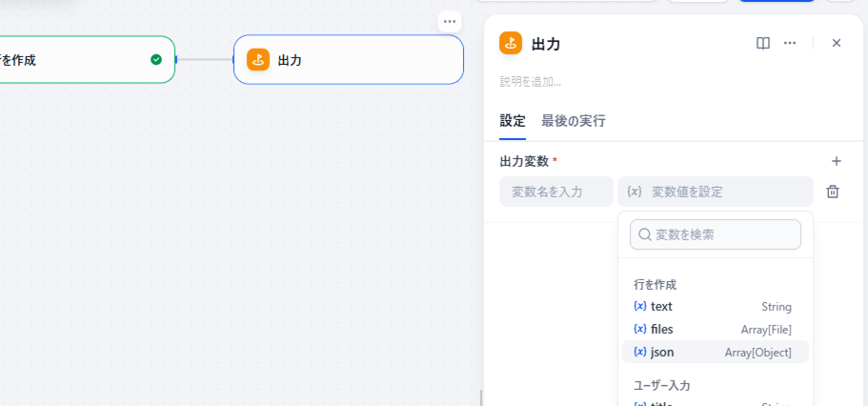This screenshot has width=868, height=406.
Task: Close the 出力 settings panel
Action: coord(836,43)
